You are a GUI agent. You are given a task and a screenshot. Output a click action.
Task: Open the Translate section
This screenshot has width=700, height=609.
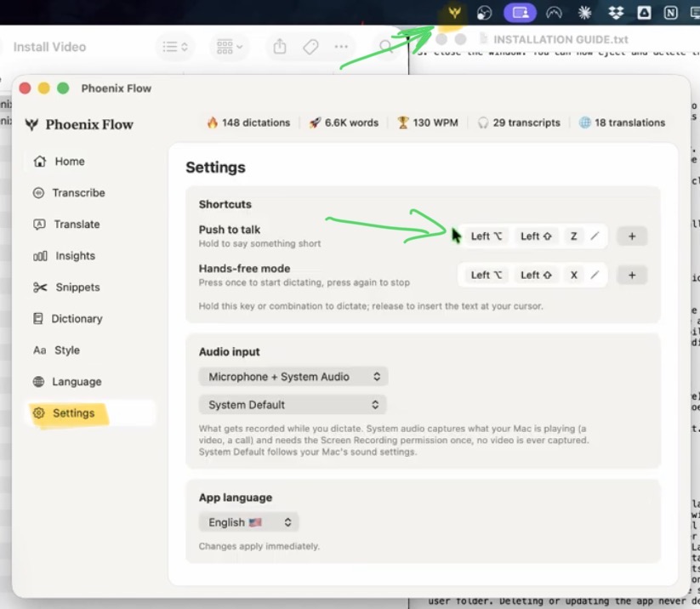tap(89, 225)
